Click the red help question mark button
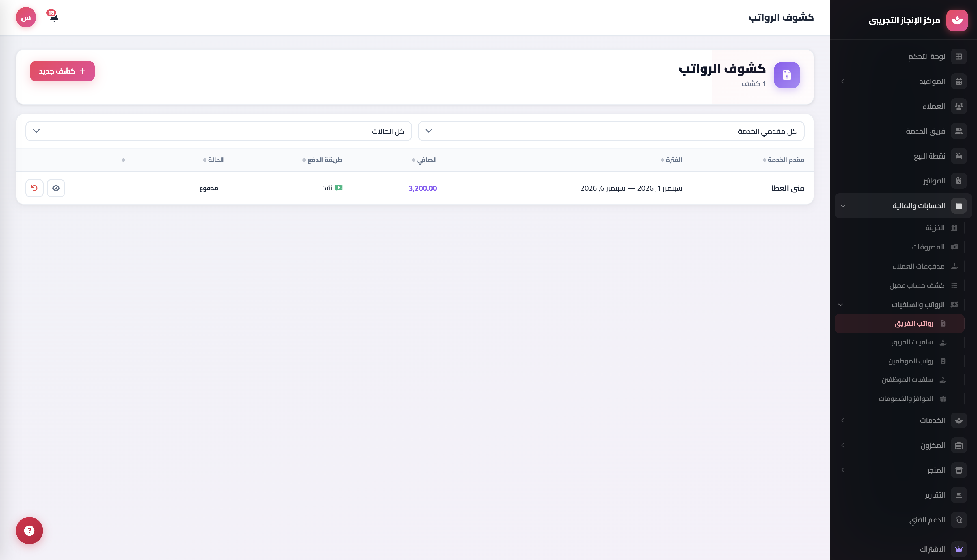Viewport: 977px width, 560px height. [x=29, y=530]
